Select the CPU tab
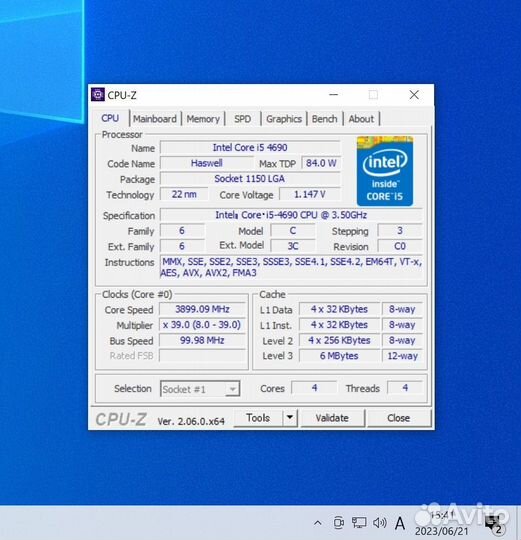The image size is (521, 540). pyautogui.click(x=110, y=118)
